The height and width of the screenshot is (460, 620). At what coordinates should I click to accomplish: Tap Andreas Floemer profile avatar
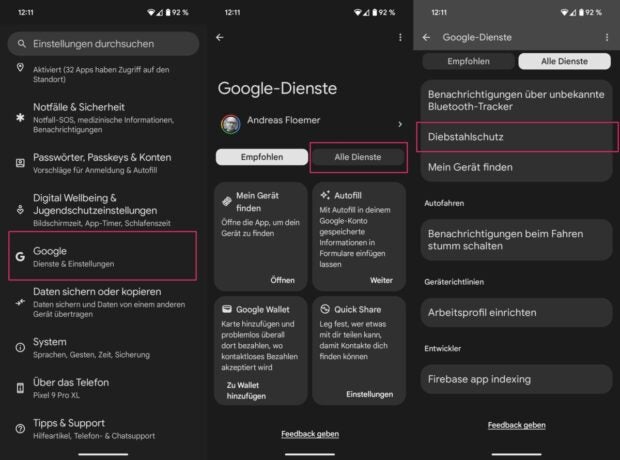(231, 124)
